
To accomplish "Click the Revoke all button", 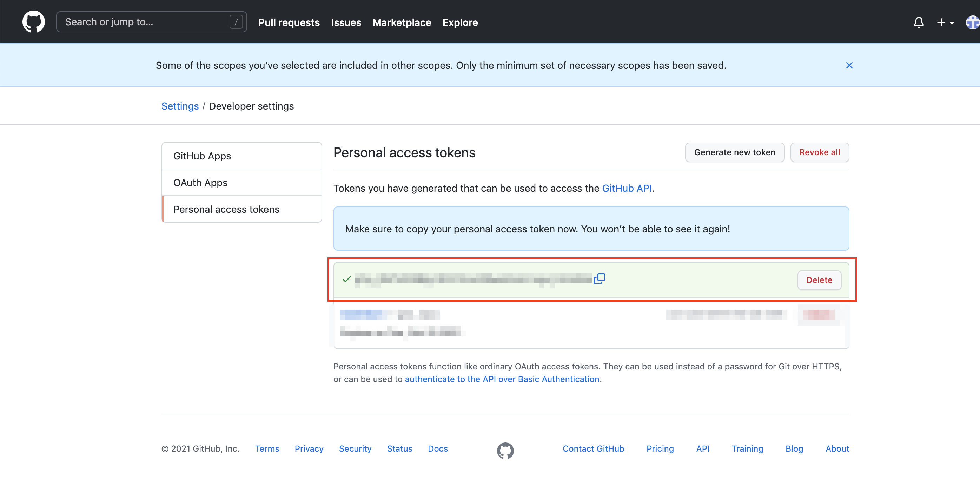I will (819, 152).
